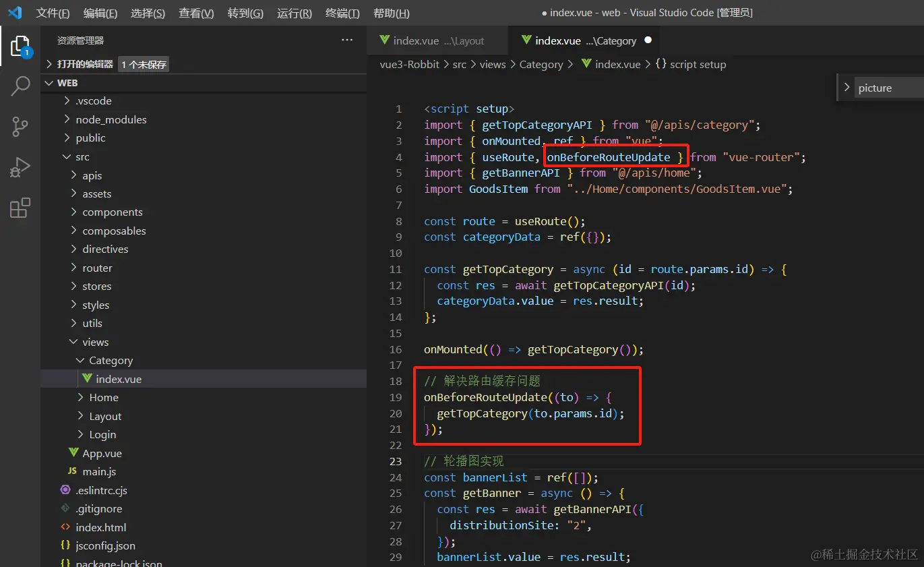Open 运行(R) menu
Image resolution: width=924 pixels, height=567 pixels.
click(x=295, y=13)
